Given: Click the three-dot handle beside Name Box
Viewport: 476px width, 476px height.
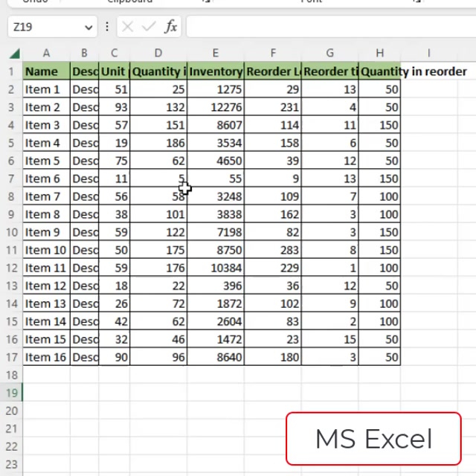Looking at the screenshot, I should tap(107, 28).
